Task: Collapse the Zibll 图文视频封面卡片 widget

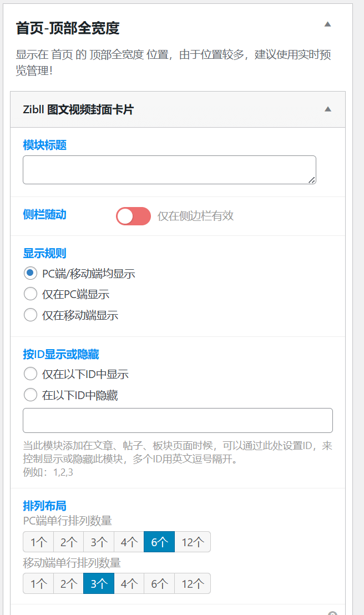Action: 328,109
